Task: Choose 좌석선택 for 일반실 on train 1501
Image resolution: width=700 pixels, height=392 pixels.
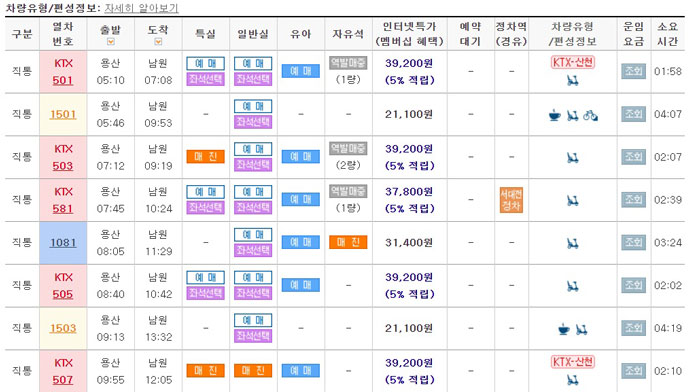Action: [253, 122]
